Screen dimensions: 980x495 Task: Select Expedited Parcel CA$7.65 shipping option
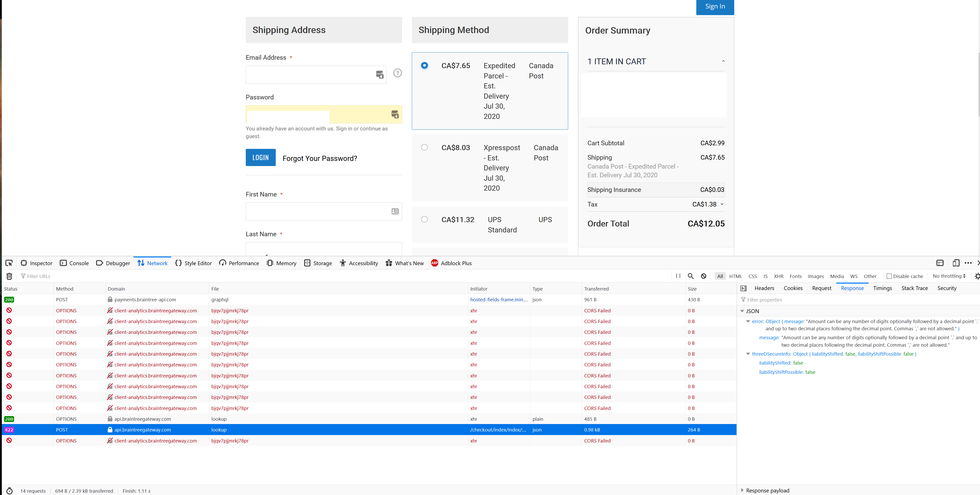(x=425, y=65)
